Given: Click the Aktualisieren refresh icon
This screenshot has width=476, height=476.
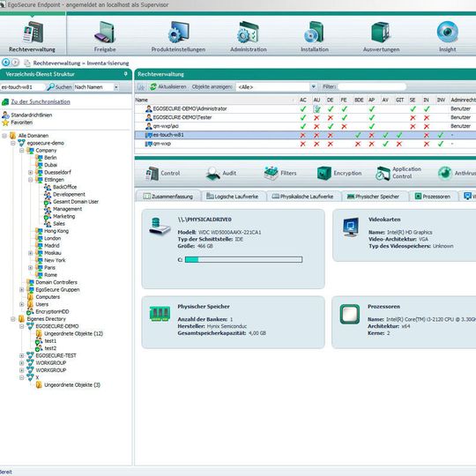Looking at the screenshot, I should [x=153, y=86].
